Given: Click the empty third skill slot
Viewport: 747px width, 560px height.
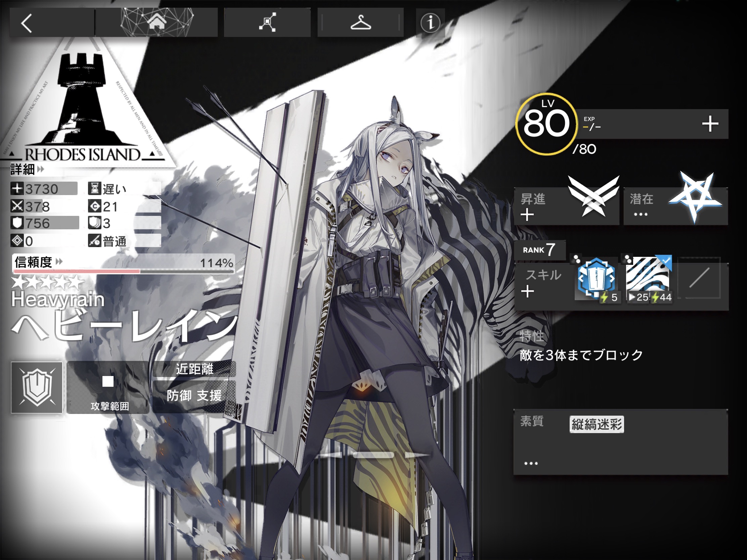Looking at the screenshot, I should point(699,278).
